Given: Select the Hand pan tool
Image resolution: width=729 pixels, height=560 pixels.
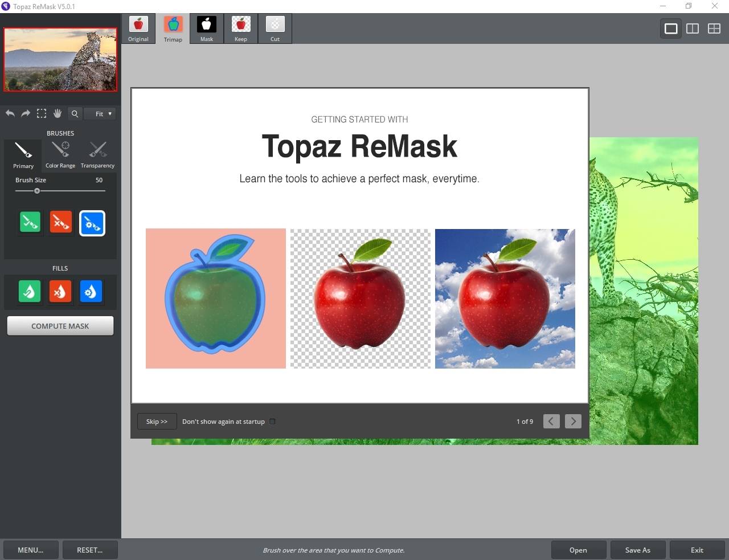Looking at the screenshot, I should (58, 113).
